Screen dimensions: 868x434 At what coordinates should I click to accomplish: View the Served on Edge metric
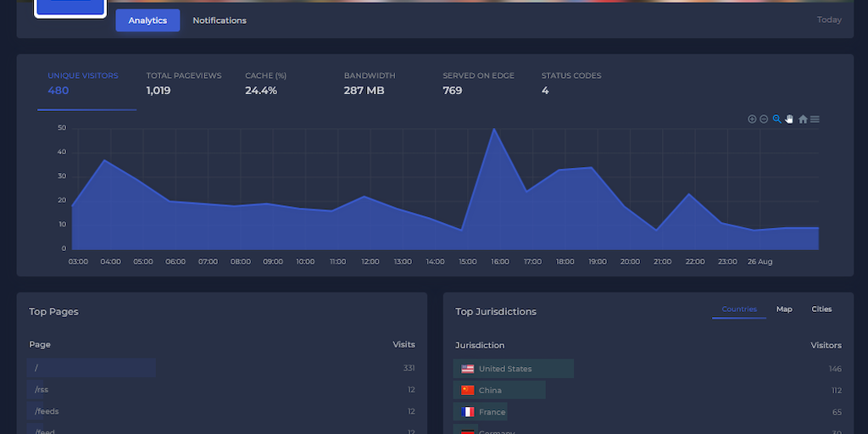tap(478, 83)
